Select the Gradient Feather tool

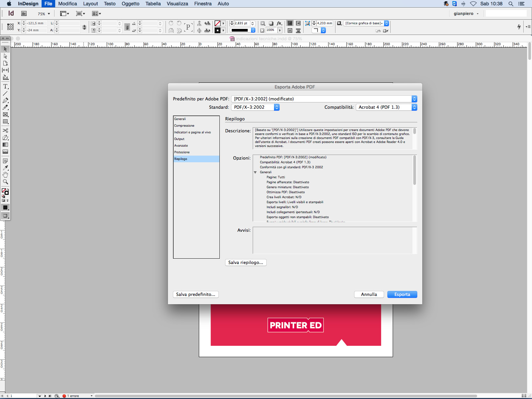point(5,152)
